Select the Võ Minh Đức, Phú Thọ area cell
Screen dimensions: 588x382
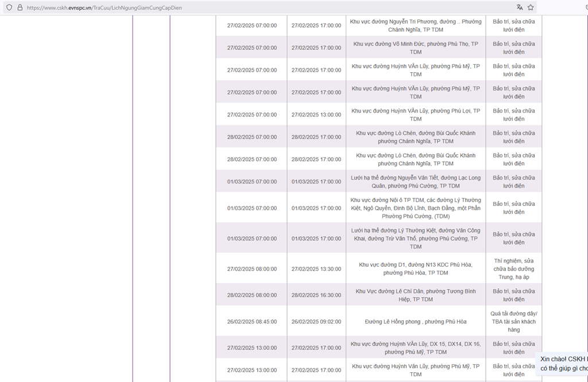416,48
